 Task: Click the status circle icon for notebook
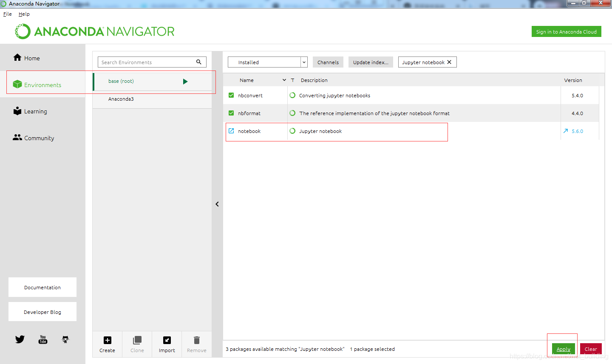pyautogui.click(x=292, y=131)
